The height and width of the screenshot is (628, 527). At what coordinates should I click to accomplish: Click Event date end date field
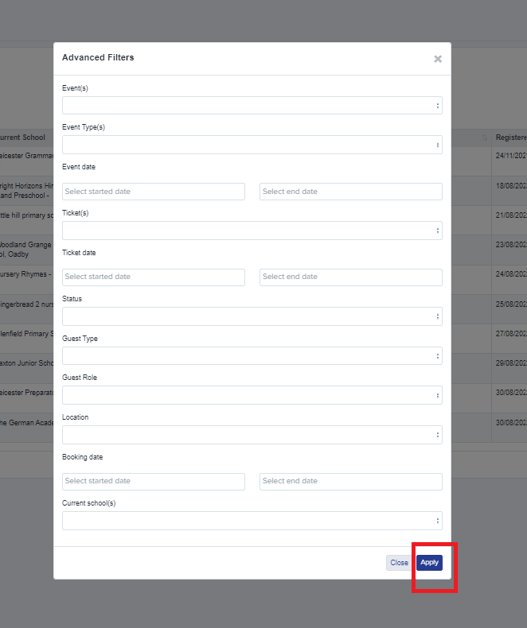pyautogui.click(x=351, y=191)
